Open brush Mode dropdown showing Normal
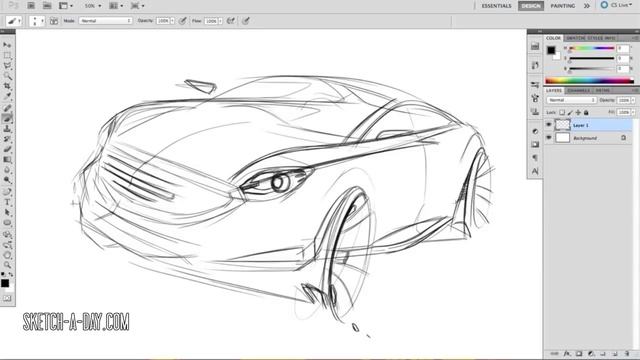This screenshot has height=360, width=640. point(105,20)
